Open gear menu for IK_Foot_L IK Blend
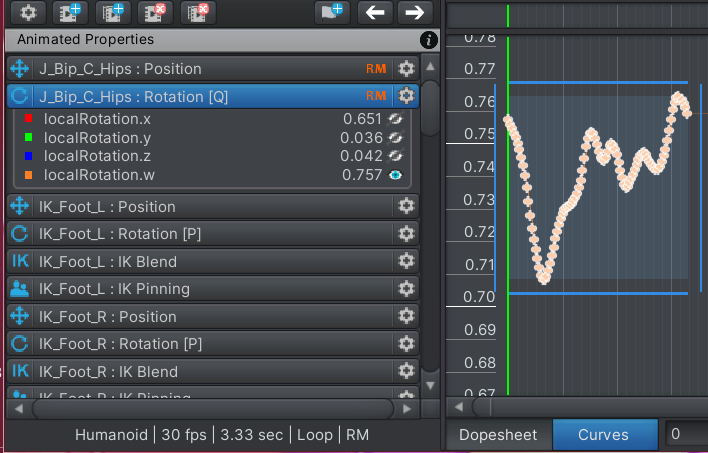The width and height of the screenshot is (708, 453). (406, 261)
